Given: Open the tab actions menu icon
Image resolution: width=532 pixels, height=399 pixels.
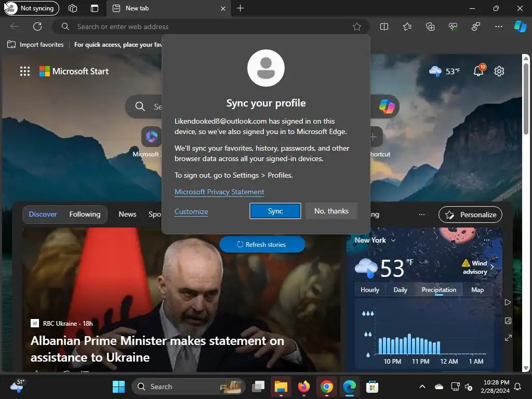Looking at the screenshot, I should coord(95,8).
